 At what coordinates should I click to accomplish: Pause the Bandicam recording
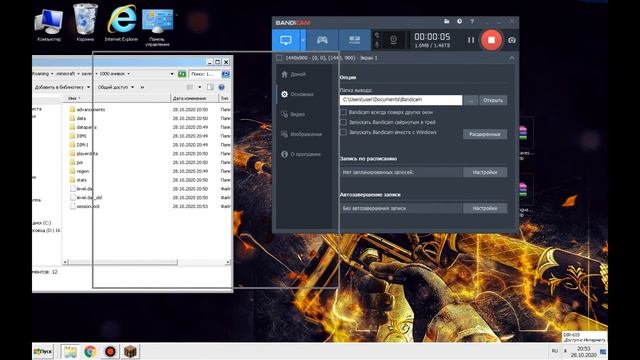coord(471,40)
